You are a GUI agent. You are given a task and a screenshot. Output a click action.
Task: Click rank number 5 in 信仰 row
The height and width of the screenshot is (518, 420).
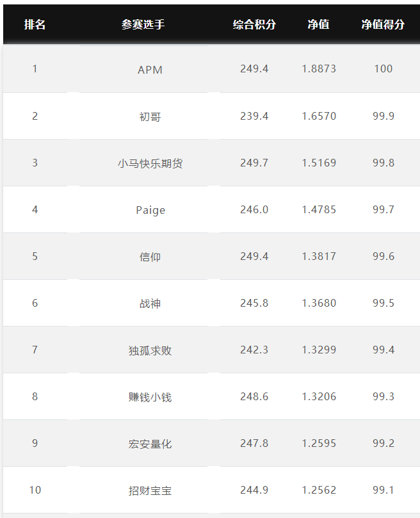pos(35,256)
